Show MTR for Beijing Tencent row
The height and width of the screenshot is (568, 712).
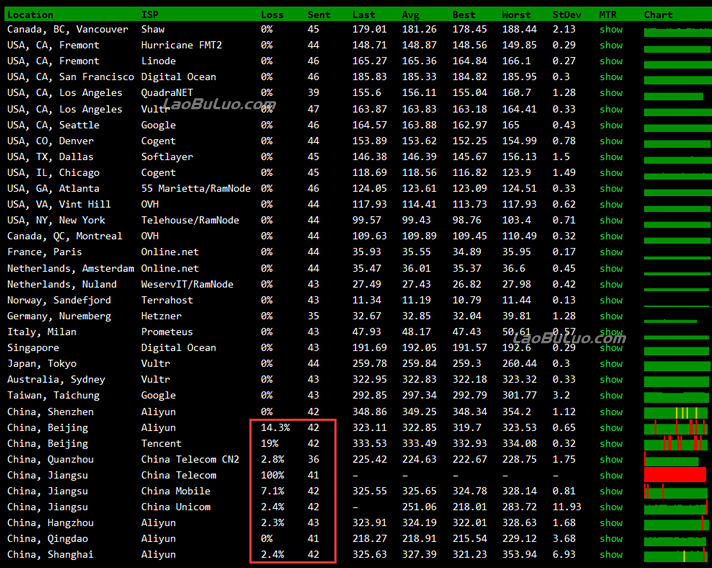point(611,444)
